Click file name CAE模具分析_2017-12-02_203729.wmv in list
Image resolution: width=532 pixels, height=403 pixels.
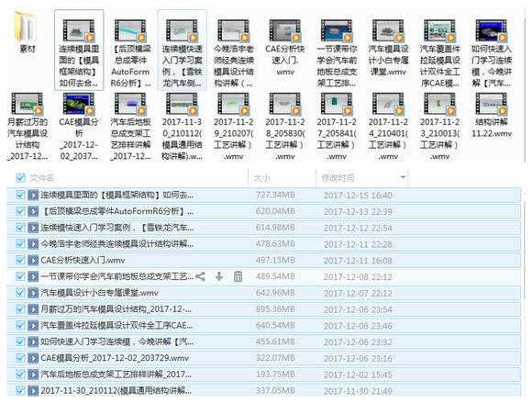(115, 358)
